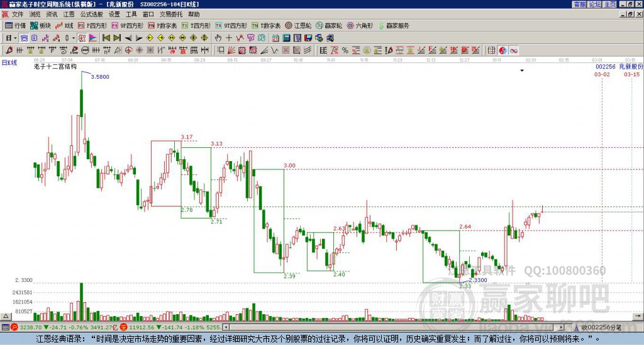This screenshot has width=644, height=345.
Task: Open the P四方形 tool
Action: click(x=92, y=25)
